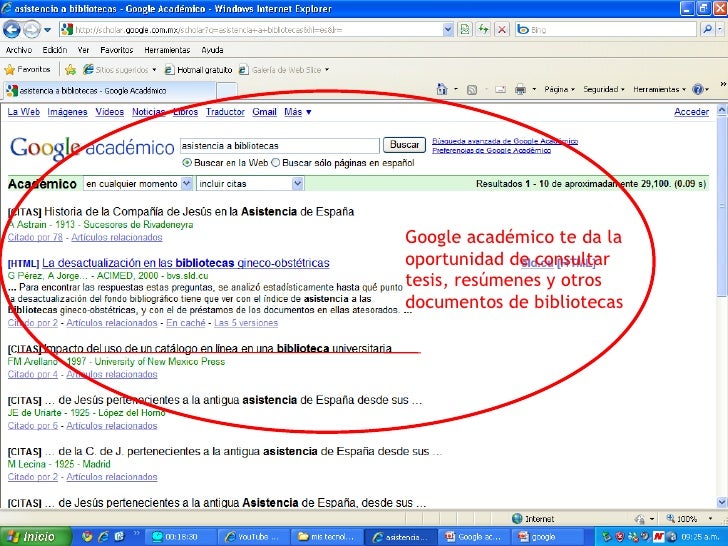728x546 pixels.
Task: Click the page scrollbar down arrow
Action: [722, 502]
